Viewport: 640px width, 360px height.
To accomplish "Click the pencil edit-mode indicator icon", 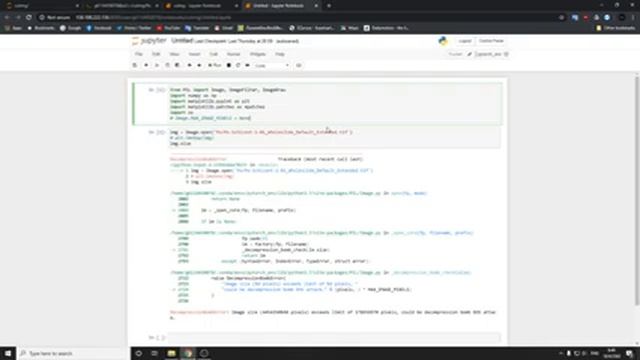I will point(469,54).
